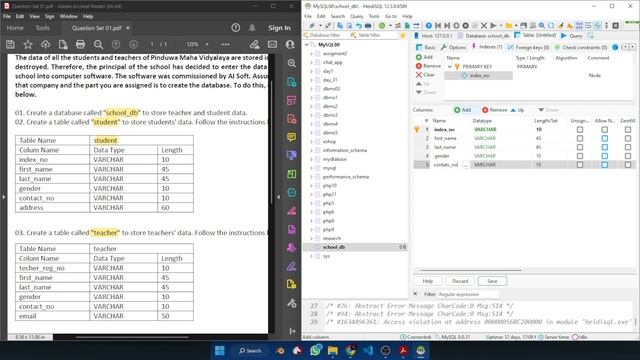Run query with the play icon in toolbar
Screen dimensions: 640x360
tap(493, 25)
